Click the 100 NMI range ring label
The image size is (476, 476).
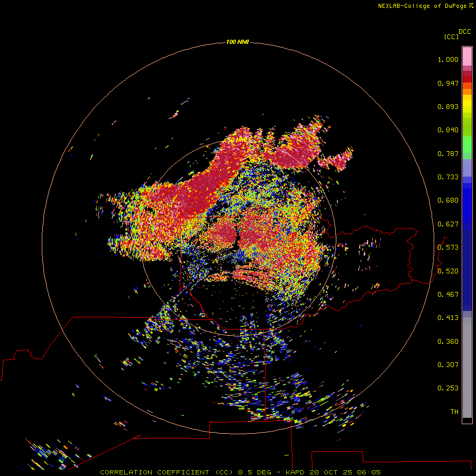[237, 42]
